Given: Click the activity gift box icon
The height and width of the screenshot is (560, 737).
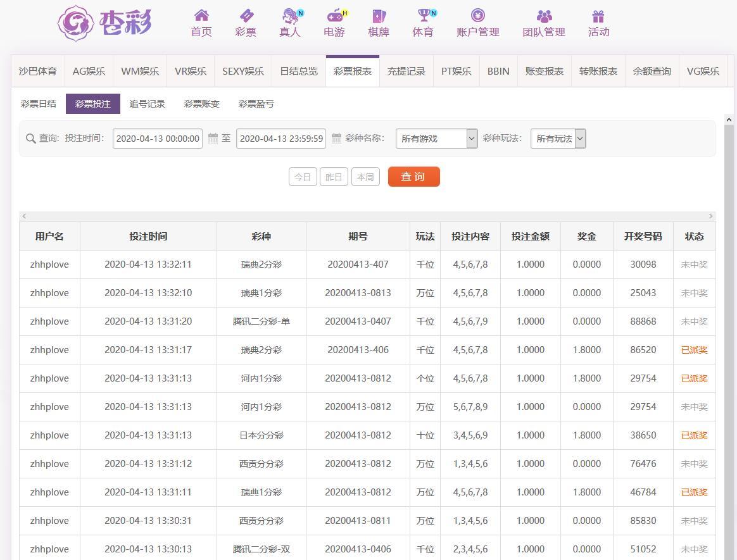Looking at the screenshot, I should pyautogui.click(x=598, y=16).
